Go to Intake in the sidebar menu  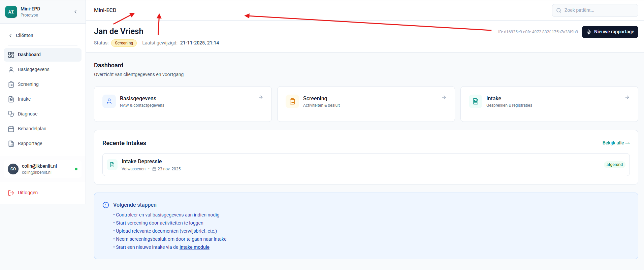click(x=43, y=99)
